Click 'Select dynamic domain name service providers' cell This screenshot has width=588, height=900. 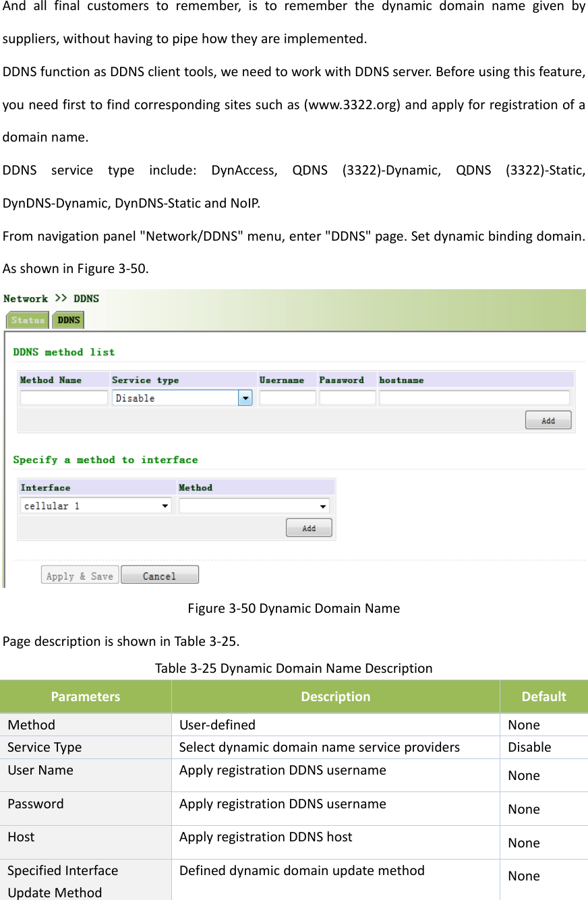[335, 747]
